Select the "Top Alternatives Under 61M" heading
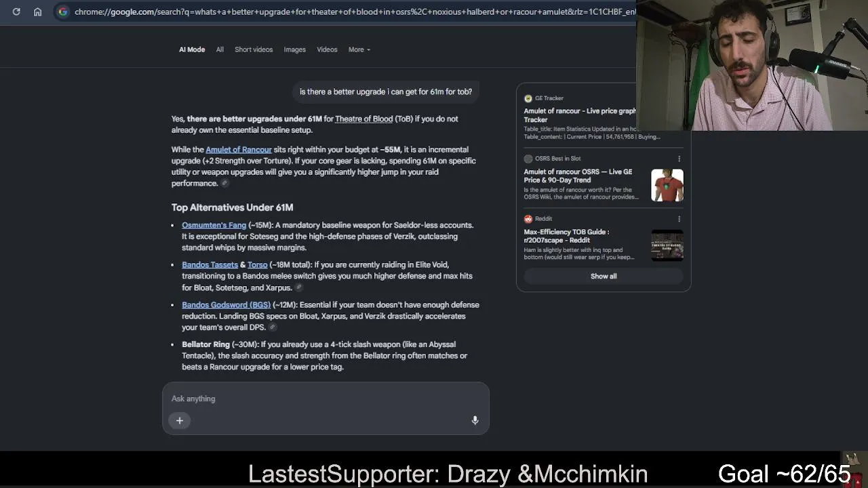The height and width of the screenshot is (488, 868). [x=232, y=207]
